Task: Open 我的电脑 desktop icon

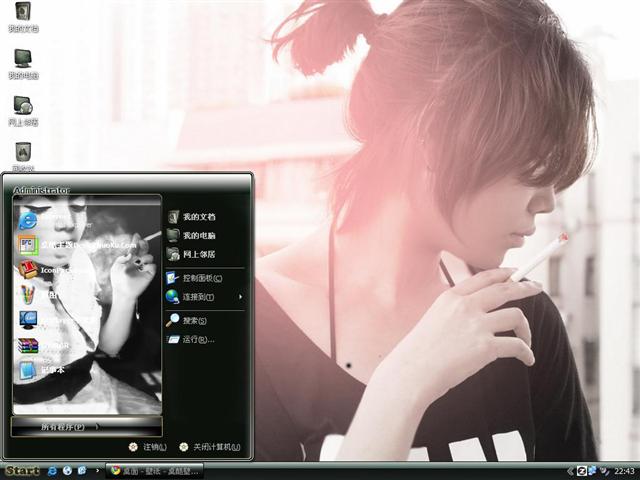Action: pos(23,64)
